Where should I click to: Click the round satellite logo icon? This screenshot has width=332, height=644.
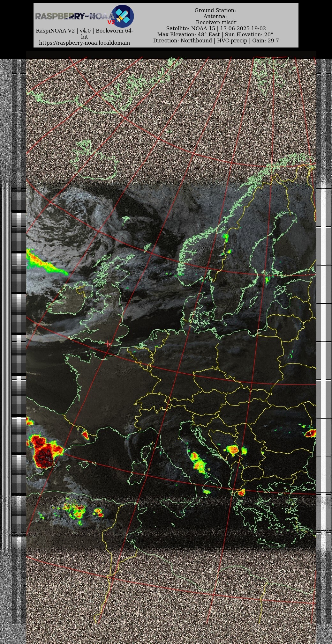(x=122, y=16)
